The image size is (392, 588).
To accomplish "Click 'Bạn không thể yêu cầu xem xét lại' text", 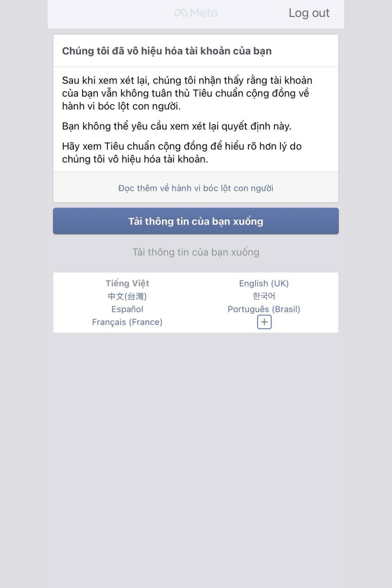I will 177,126.
